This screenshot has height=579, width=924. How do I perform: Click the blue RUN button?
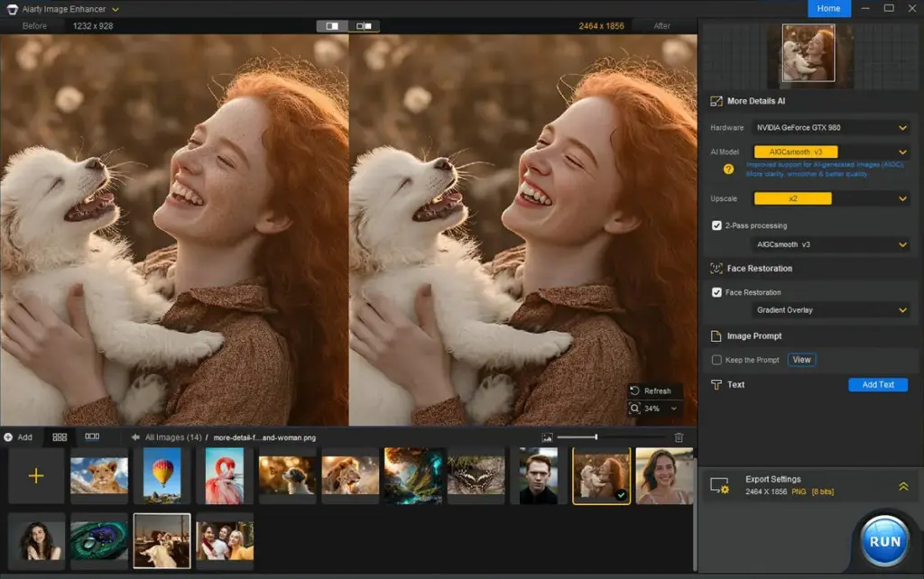coord(884,541)
